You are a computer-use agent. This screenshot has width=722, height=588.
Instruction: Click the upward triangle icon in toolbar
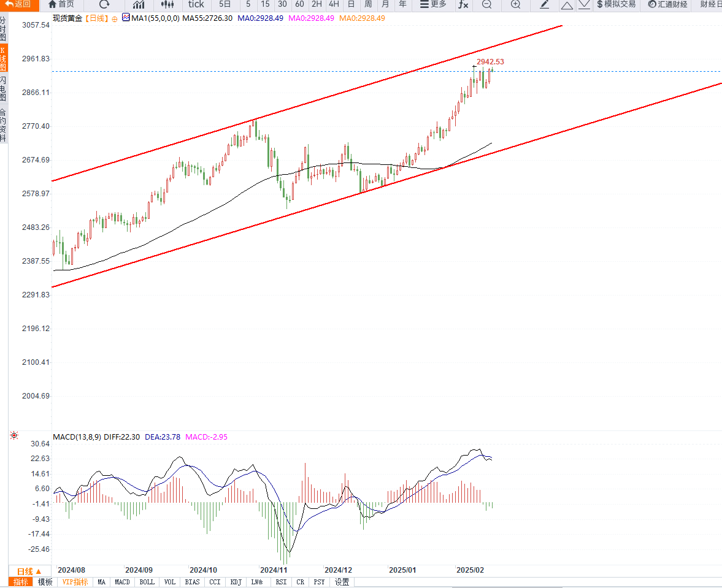pos(567,5)
